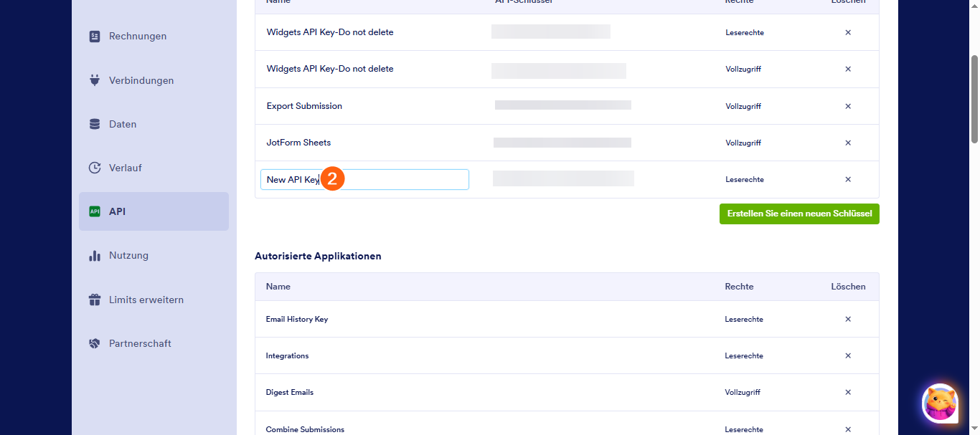
Task: Click Erstellen Sie einen neuen Schlüssel
Action: (799, 214)
